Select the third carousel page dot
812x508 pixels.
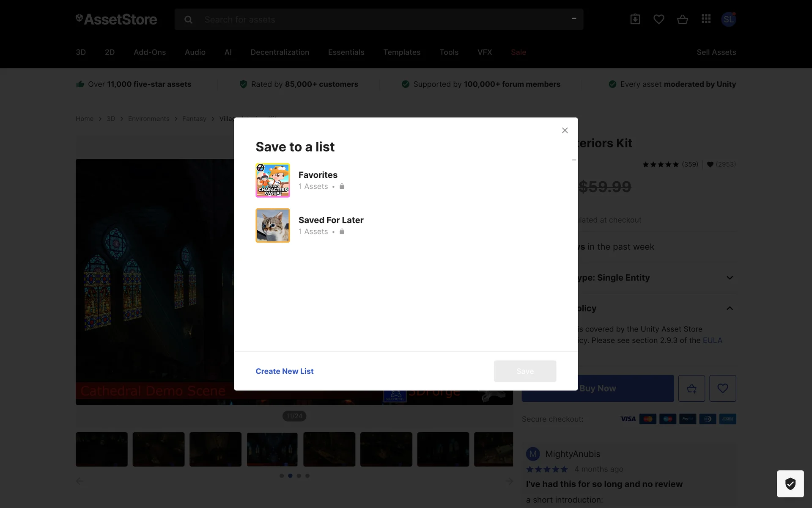click(x=299, y=476)
